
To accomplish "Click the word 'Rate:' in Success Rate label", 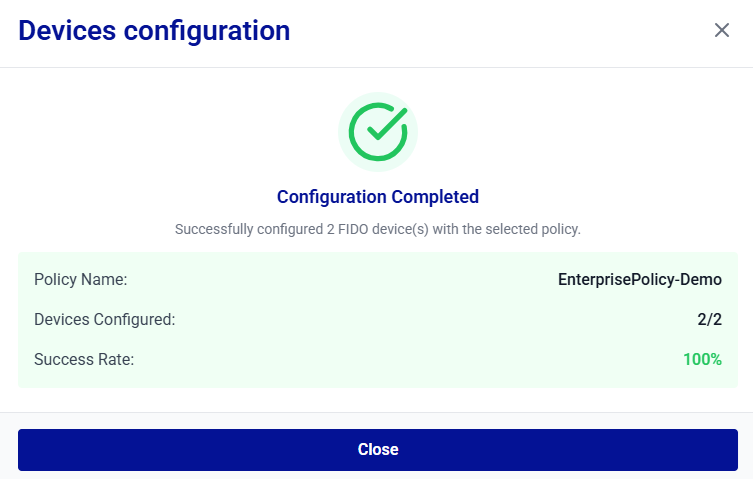I will 114,359.
